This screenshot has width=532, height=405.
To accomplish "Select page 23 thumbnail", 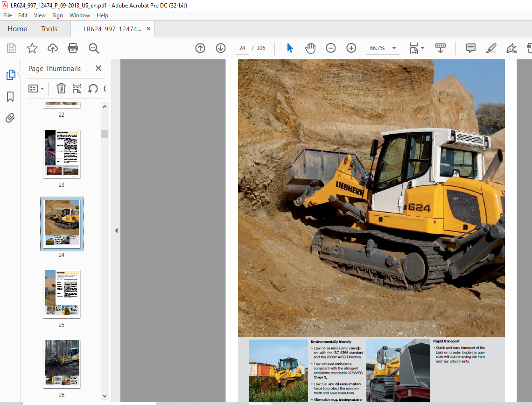I will [x=62, y=154].
